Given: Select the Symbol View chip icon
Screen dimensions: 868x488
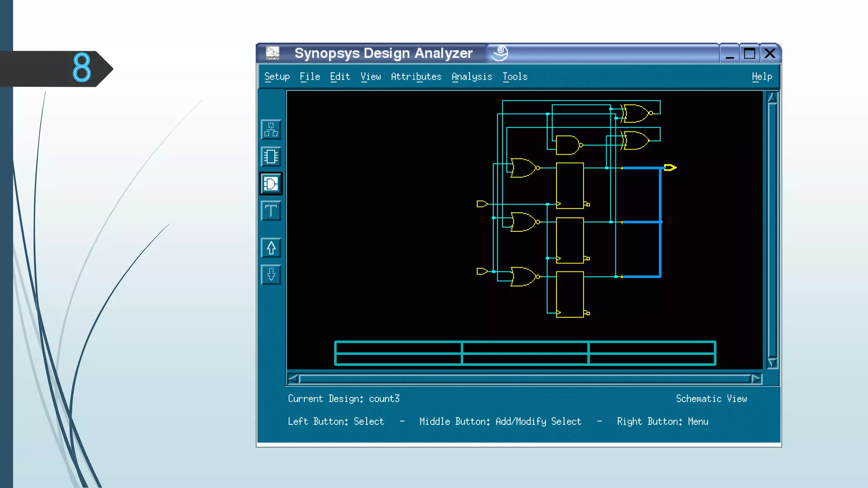Looking at the screenshot, I should 271,157.
